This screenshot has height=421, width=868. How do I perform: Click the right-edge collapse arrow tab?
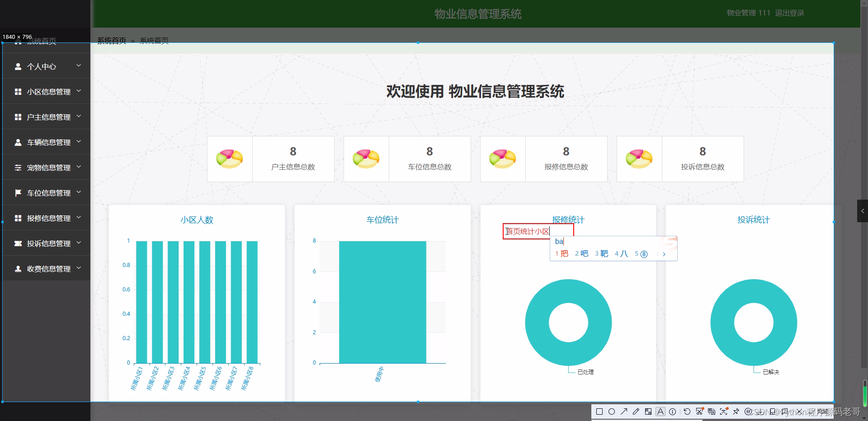click(863, 211)
